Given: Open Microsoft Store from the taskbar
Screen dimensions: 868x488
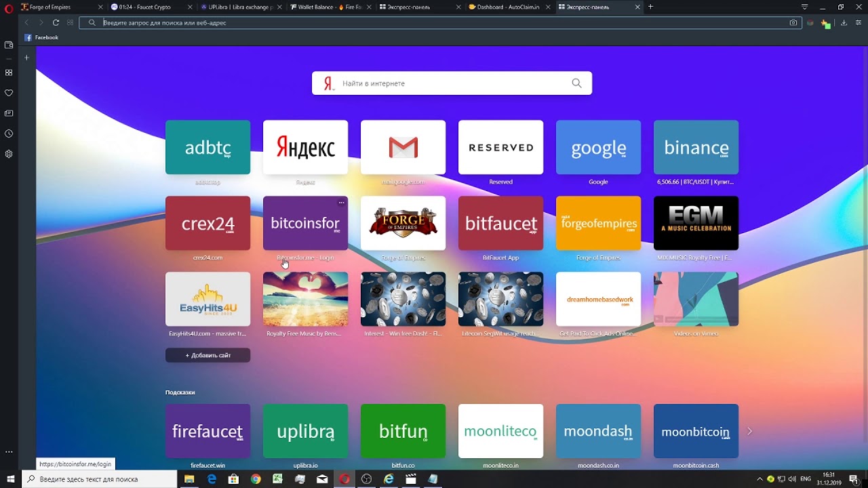Looking at the screenshot, I should (233, 479).
